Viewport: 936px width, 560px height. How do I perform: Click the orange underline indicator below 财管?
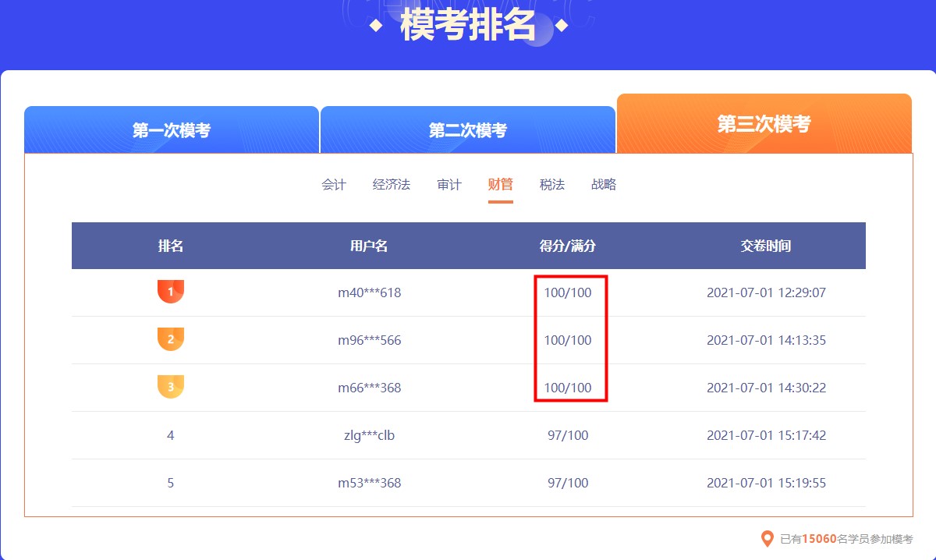click(x=500, y=200)
